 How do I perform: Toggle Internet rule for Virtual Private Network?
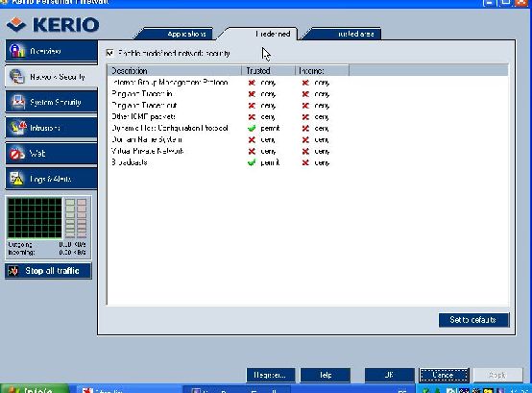click(305, 151)
